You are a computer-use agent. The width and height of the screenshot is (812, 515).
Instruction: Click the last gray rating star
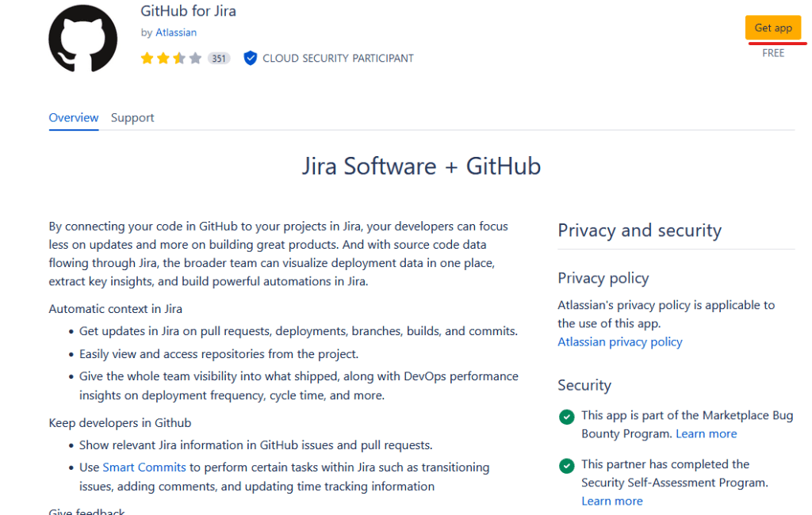195,59
